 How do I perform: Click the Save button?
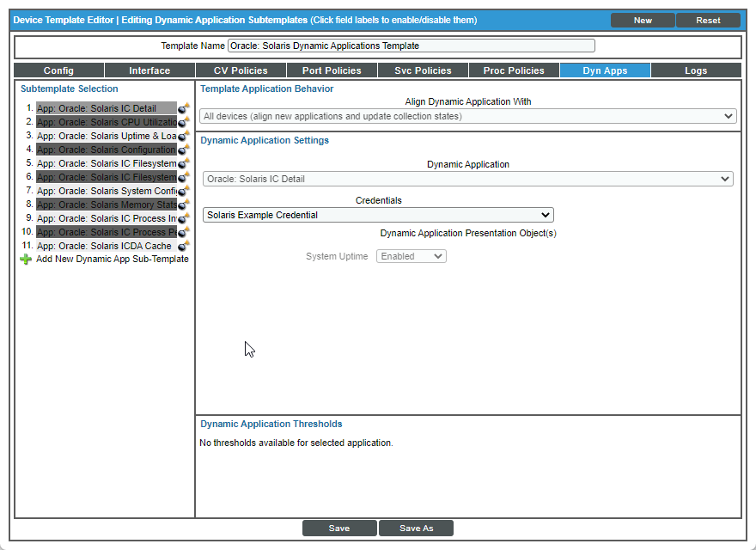tap(339, 529)
